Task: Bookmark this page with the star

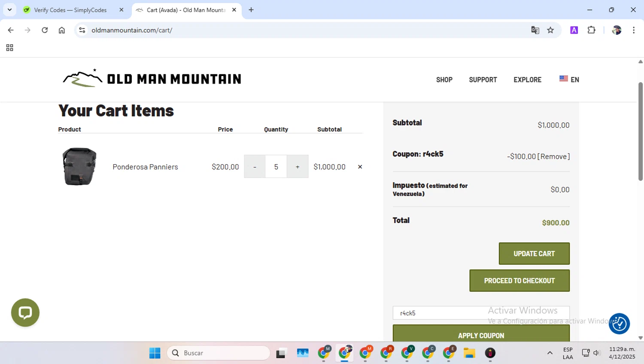Action: click(550, 30)
